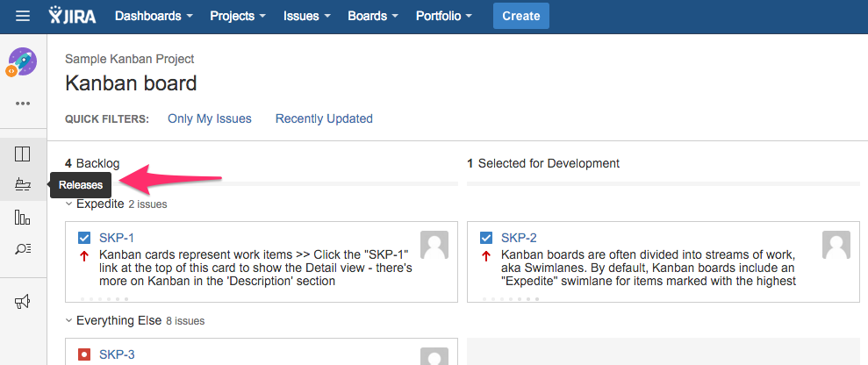The height and width of the screenshot is (365, 868).
Task: Open the hamburger navigation menu
Action: click(x=23, y=16)
